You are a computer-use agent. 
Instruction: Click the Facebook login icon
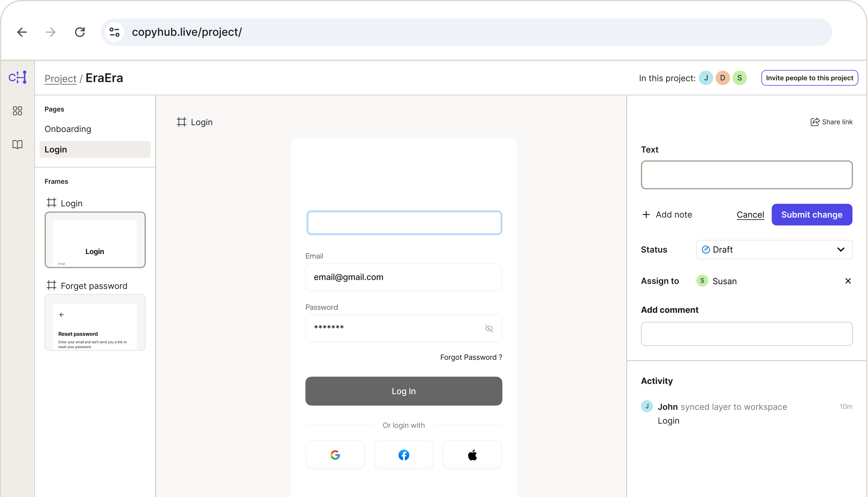[x=404, y=455]
